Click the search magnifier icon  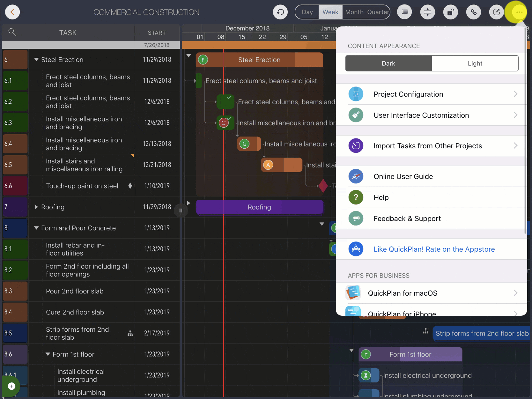pos(12,32)
